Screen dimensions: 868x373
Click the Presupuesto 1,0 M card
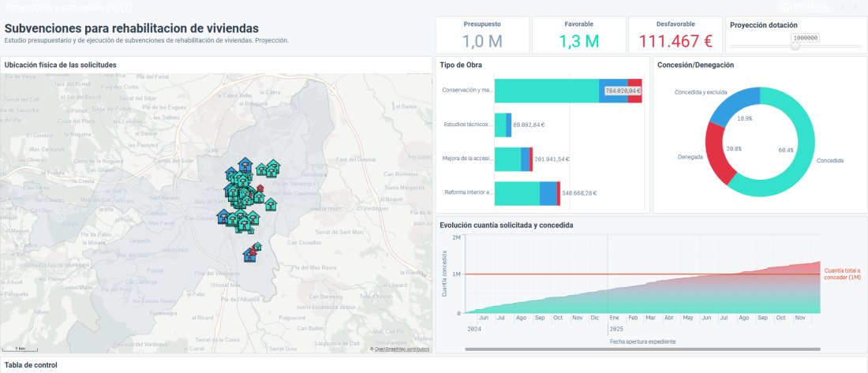tap(482, 35)
